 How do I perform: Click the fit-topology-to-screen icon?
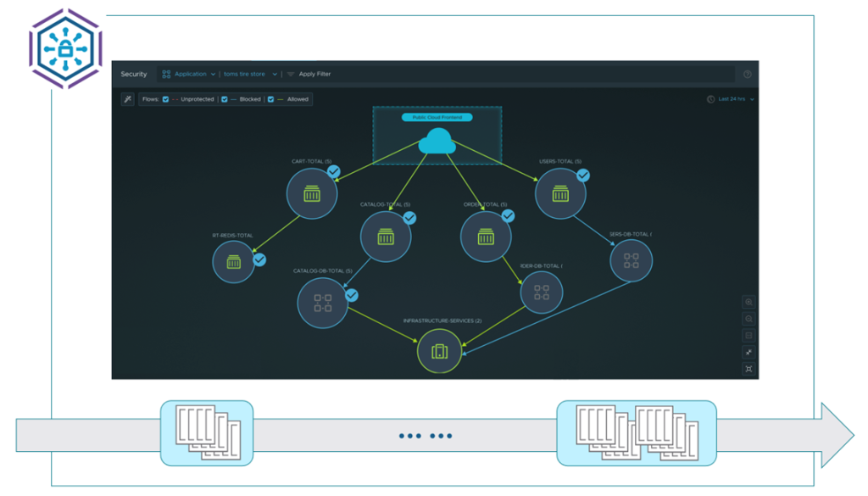[x=748, y=369]
